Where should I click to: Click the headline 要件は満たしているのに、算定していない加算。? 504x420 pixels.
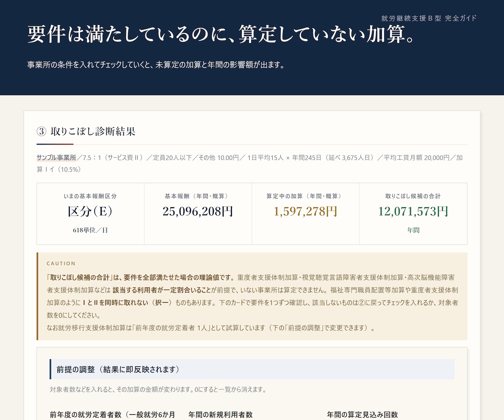[x=221, y=34]
